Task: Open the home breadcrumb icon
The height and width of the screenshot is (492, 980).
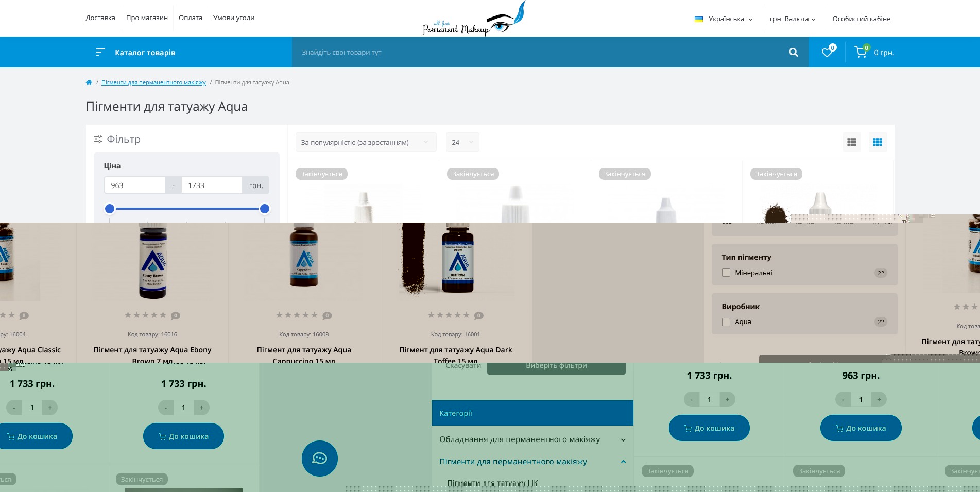Action: [x=89, y=82]
